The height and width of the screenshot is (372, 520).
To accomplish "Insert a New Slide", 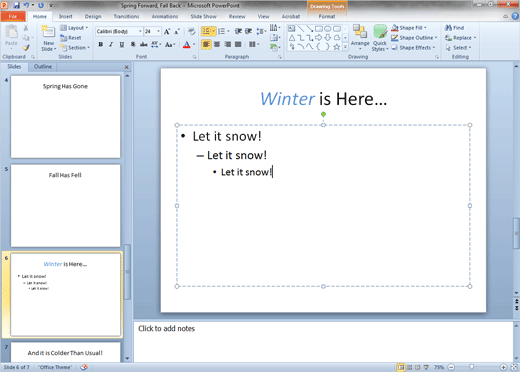I will coord(49,38).
